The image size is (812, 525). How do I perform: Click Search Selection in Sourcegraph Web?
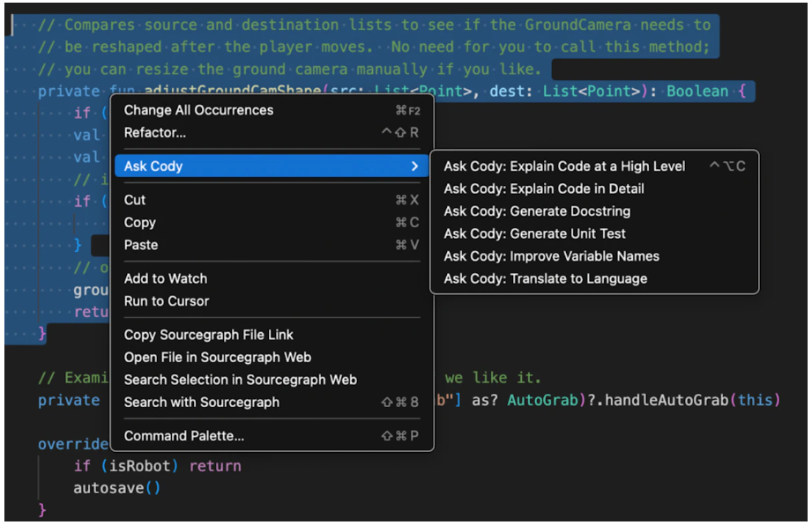272,380
